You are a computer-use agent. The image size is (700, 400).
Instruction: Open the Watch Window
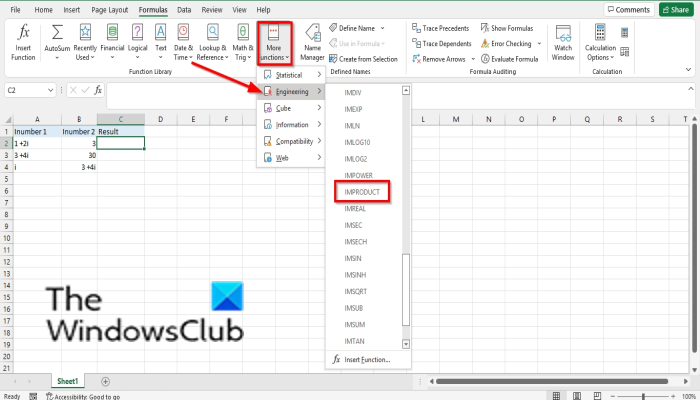coord(563,42)
